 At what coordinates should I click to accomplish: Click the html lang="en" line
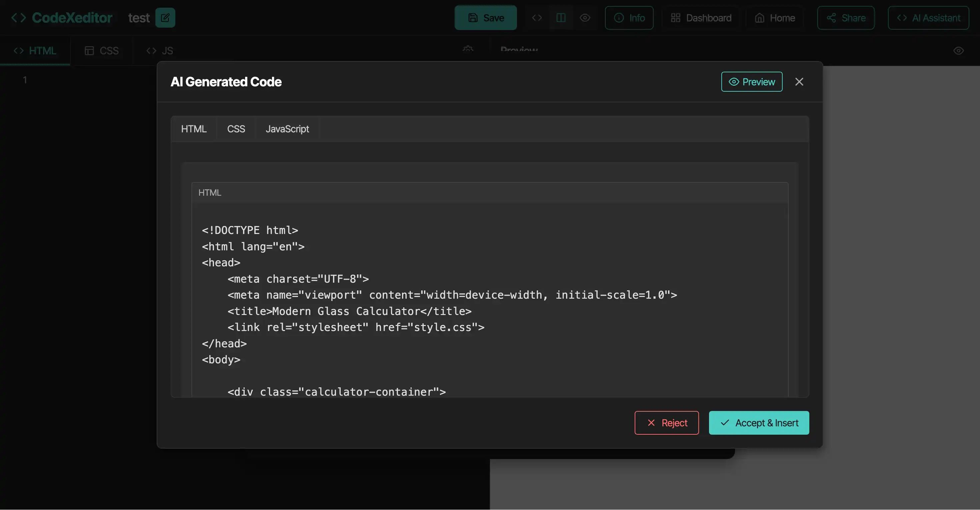(x=253, y=246)
